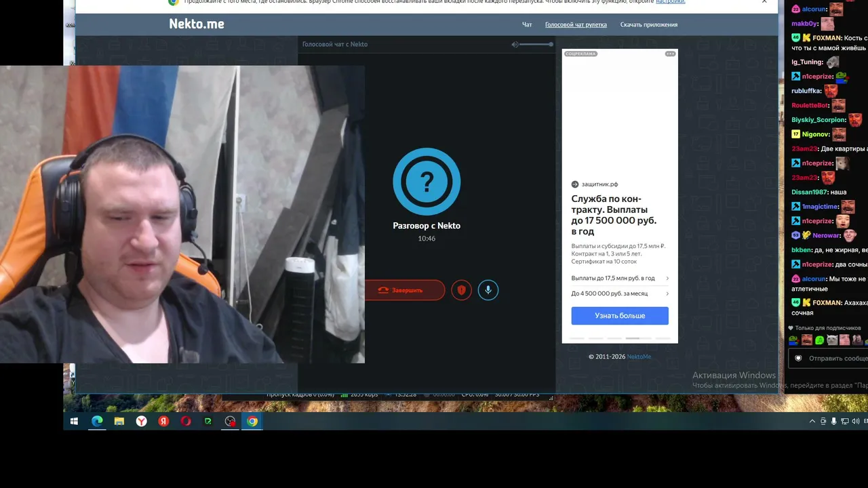Click the username 1magictime in chat
Image resolution: width=868 pixels, height=488 pixels.
click(821, 207)
